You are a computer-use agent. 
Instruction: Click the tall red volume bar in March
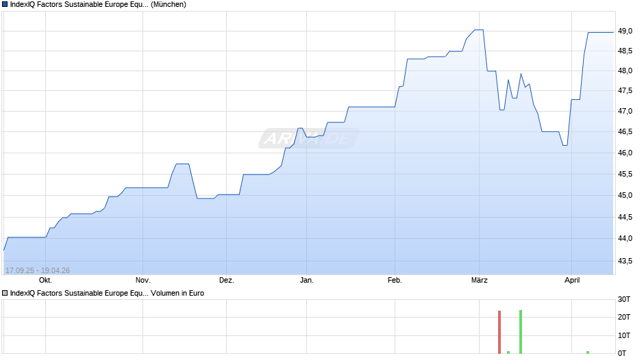(x=499, y=332)
